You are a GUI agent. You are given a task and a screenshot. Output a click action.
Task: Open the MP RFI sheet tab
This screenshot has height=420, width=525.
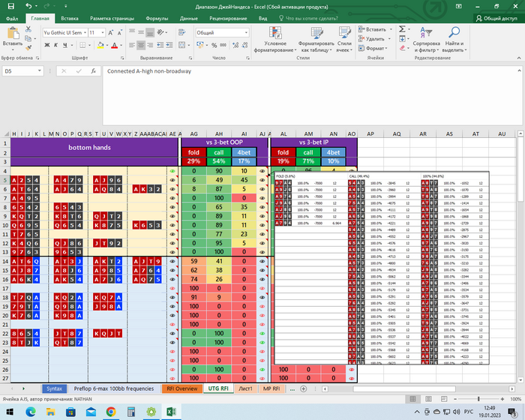tap(271, 388)
